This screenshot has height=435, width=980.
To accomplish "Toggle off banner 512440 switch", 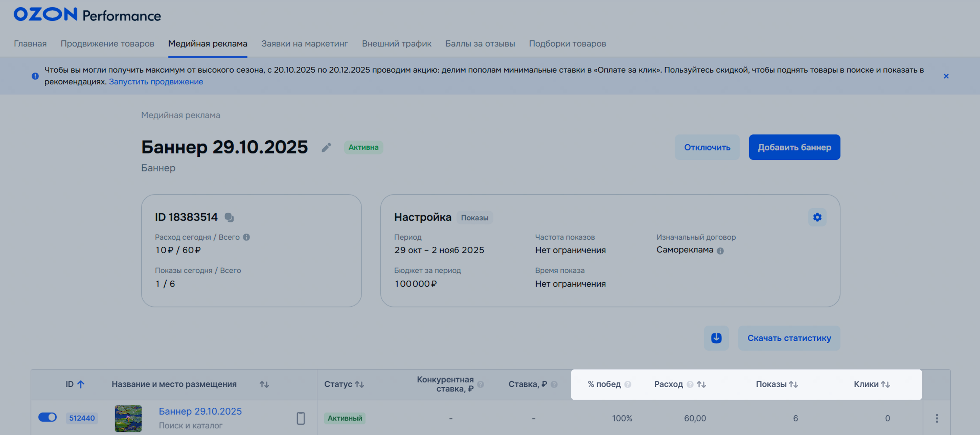I will tap(48, 417).
